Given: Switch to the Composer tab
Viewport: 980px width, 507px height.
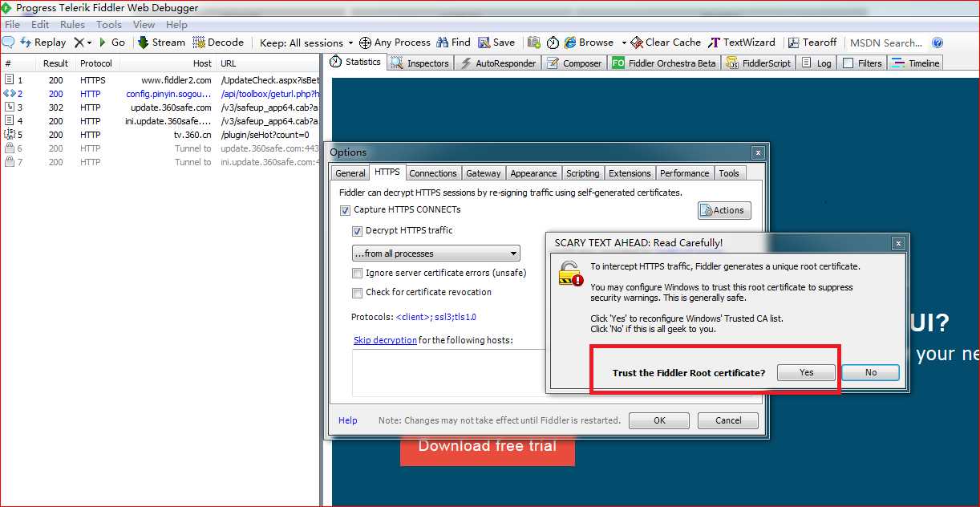Looking at the screenshot, I should [574, 63].
